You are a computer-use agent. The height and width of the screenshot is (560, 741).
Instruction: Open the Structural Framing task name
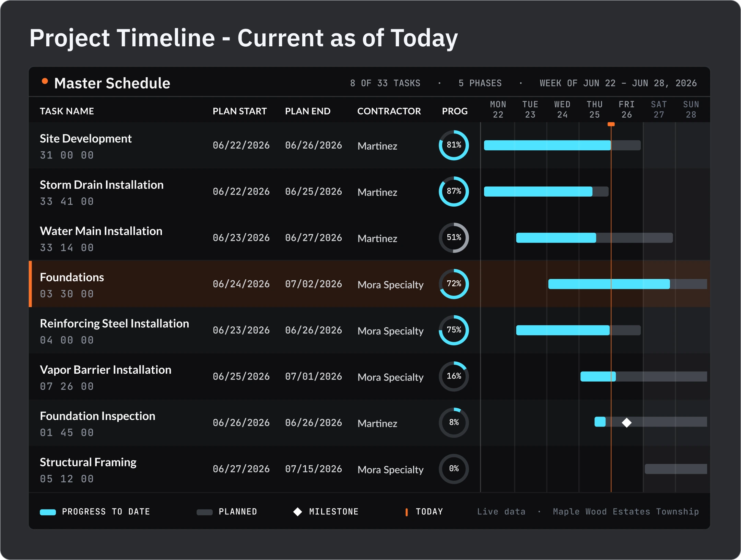pos(88,462)
